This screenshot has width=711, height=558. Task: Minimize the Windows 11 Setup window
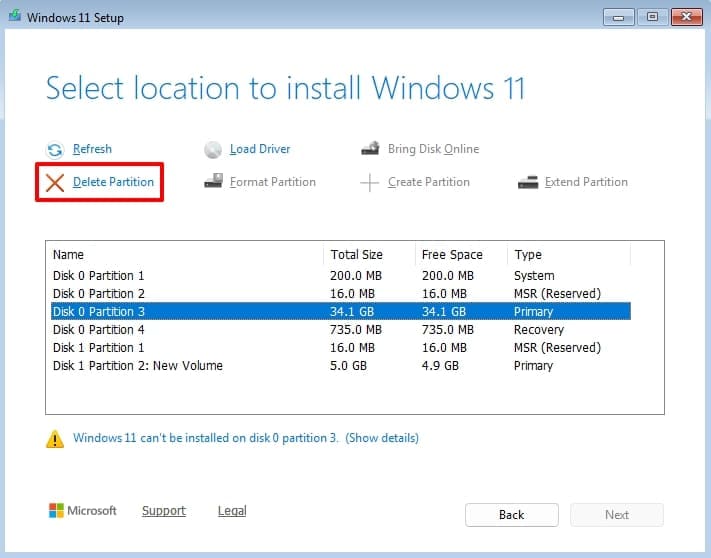click(618, 17)
